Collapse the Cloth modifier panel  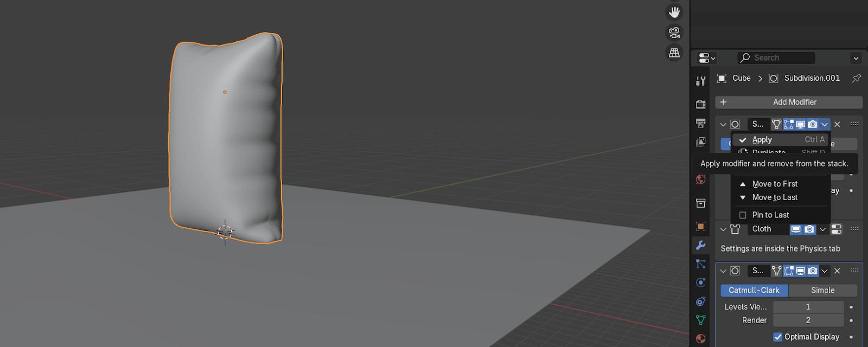click(723, 229)
